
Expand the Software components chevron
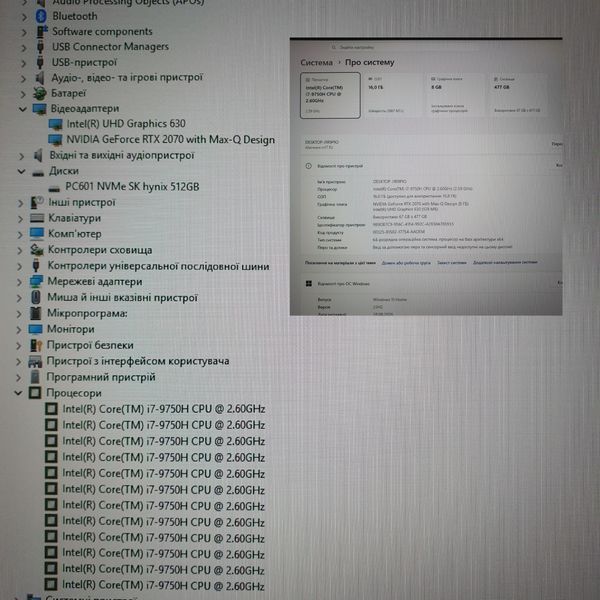click(24, 33)
